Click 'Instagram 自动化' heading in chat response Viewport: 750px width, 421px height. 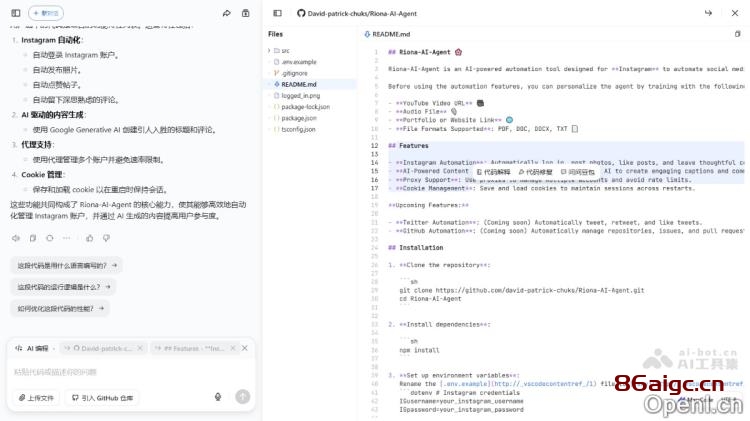pos(52,40)
